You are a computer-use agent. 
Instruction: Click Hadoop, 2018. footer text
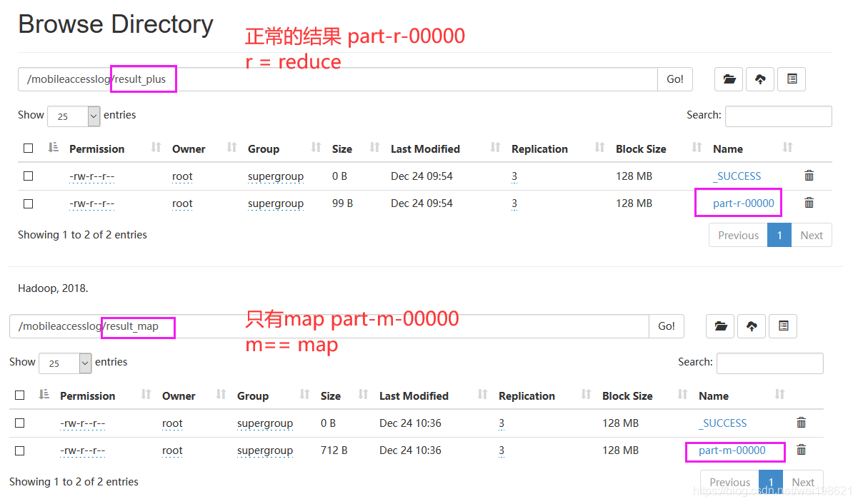[x=53, y=288]
